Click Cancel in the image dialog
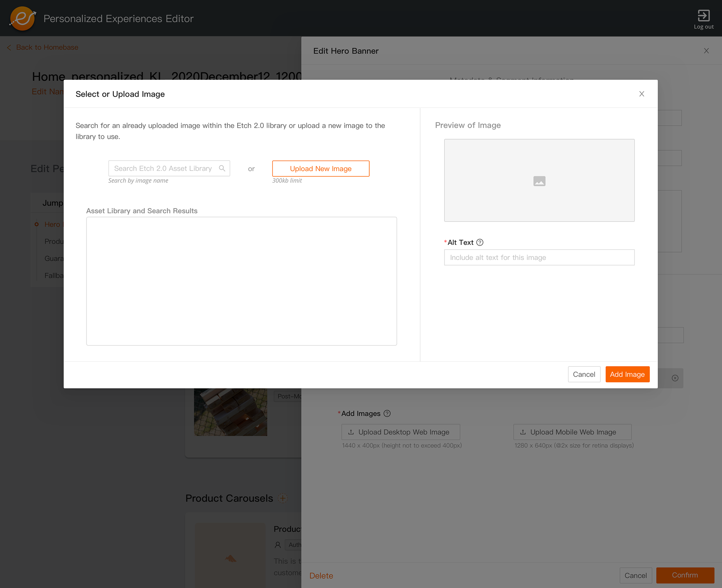The width and height of the screenshot is (722, 588). coord(584,374)
